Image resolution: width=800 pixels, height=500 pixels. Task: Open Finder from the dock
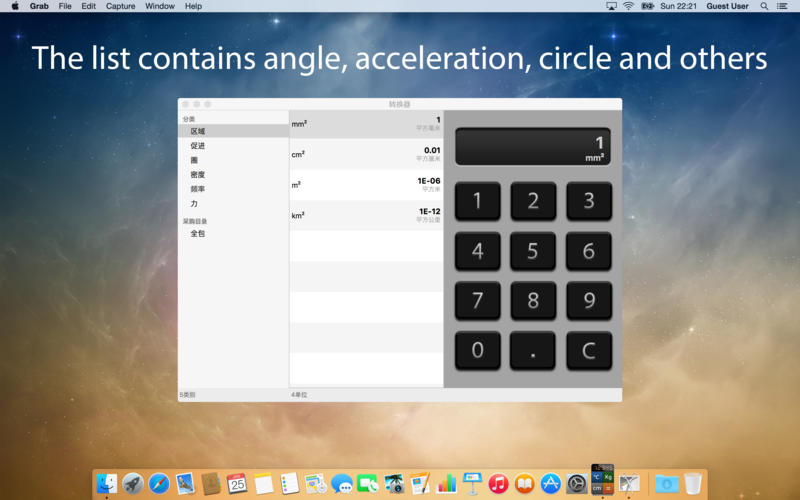coord(107,484)
